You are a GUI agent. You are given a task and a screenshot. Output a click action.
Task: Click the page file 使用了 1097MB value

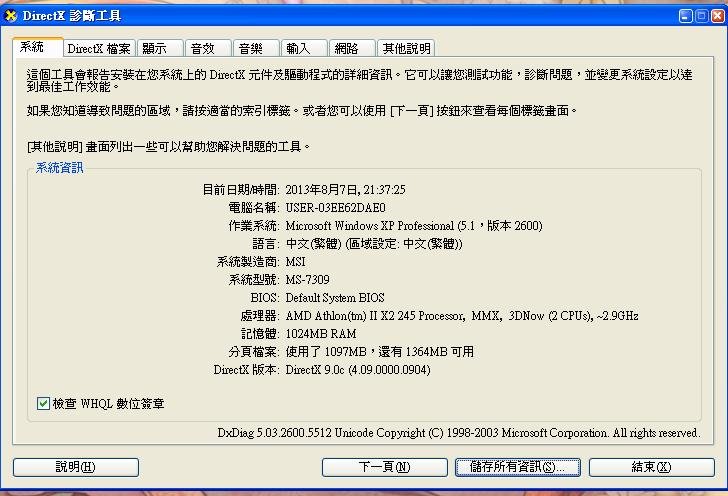(x=379, y=352)
